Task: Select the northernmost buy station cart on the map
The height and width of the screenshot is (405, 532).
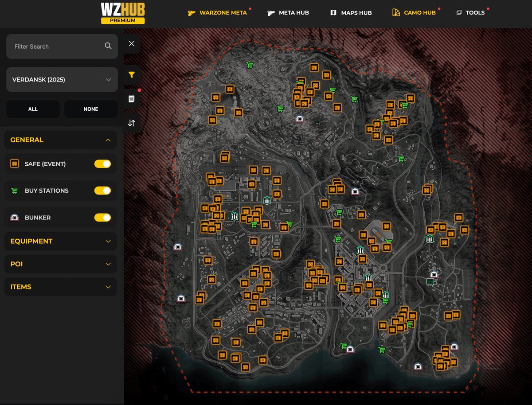Action: (249, 65)
